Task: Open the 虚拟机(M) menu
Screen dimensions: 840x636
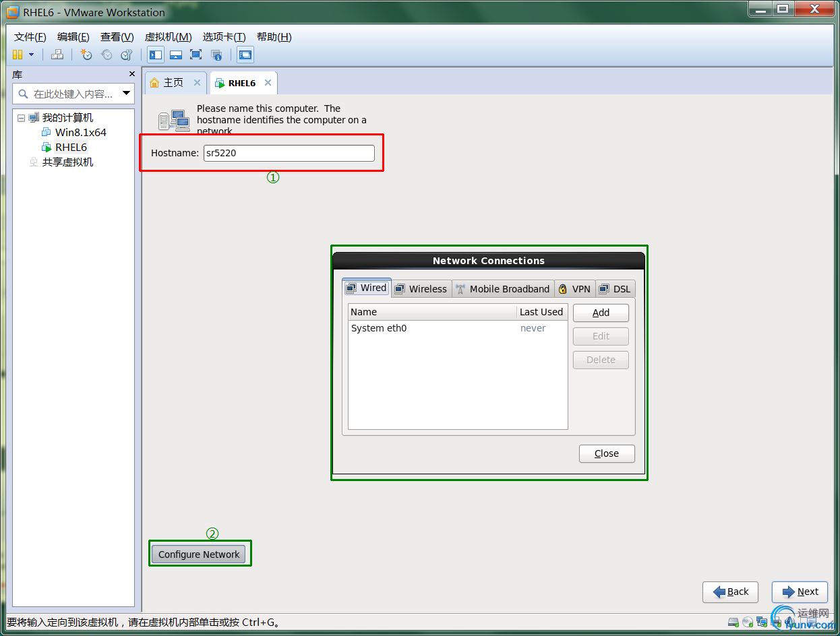Action: coord(168,37)
